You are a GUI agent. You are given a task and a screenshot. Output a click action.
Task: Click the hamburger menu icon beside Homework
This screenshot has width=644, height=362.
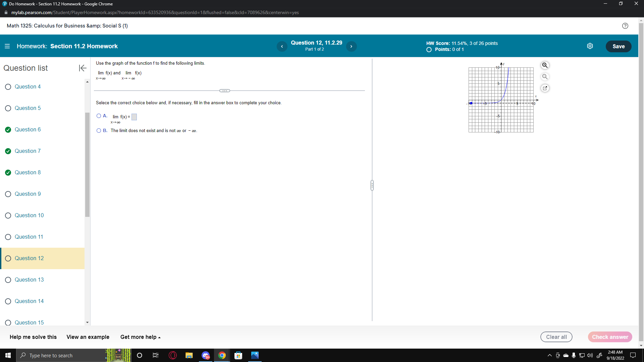(x=7, y=46)
